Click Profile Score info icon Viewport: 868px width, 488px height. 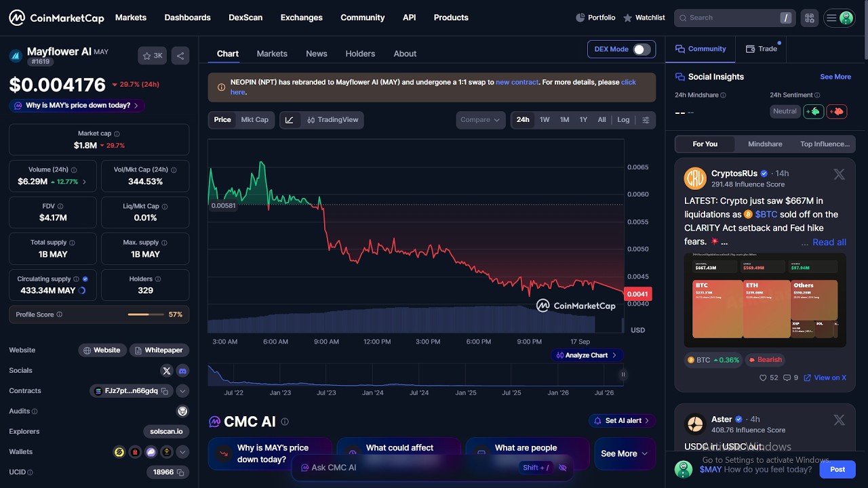[x=60, y=314]
